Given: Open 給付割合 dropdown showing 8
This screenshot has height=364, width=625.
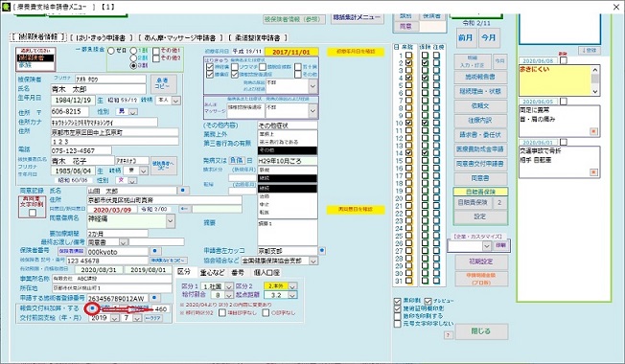Looking at the screenshot, I should tap(229, 295).
